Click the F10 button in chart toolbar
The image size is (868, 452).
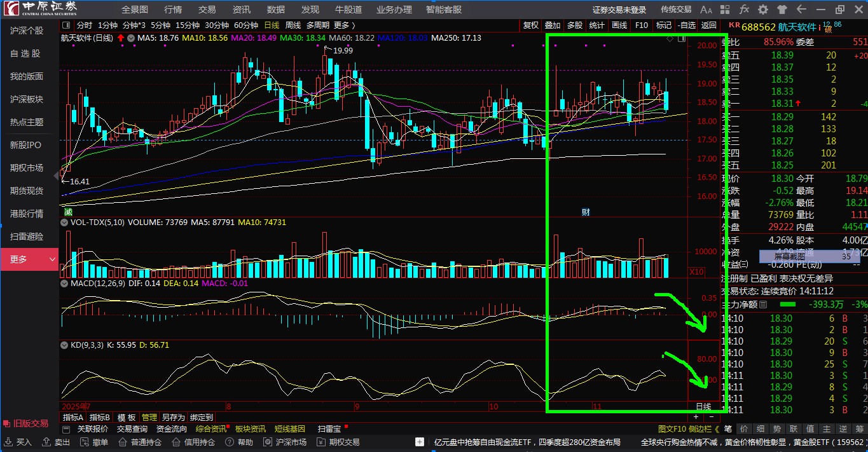pyautogui.click(x=642, y=25)
